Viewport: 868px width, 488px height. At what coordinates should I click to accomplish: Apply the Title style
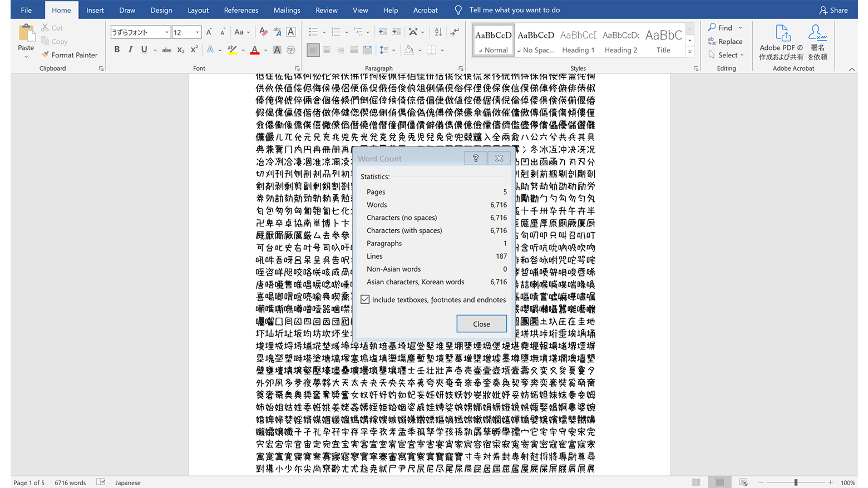[663, 41]
